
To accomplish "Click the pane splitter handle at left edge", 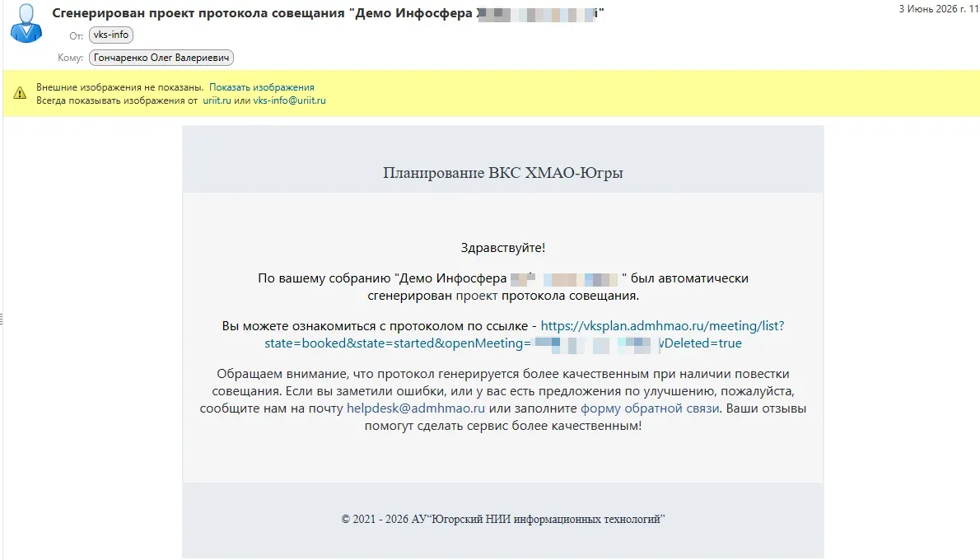I will 2,319.
